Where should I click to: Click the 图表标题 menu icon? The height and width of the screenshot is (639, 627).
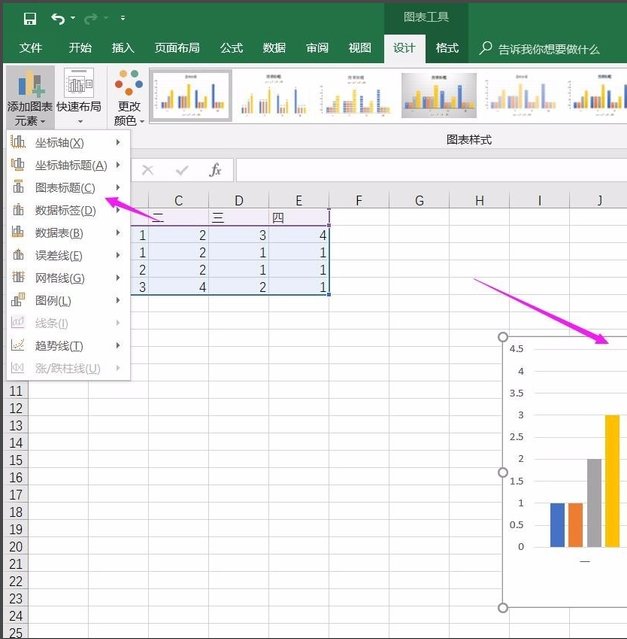[x=18, y=187]
